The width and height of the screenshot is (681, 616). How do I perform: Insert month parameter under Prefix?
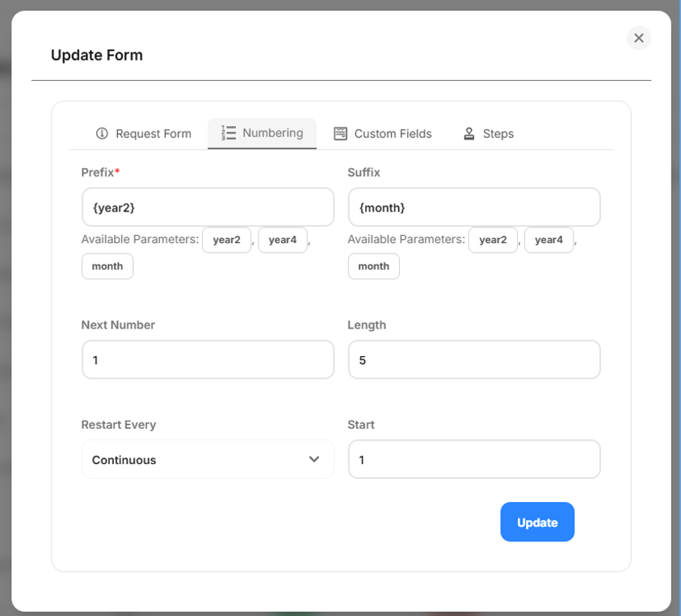tap(107, 266)
